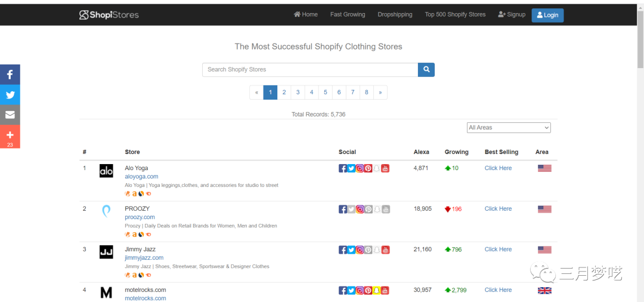Share via the Twitter sidebar icon

[x=10, y=95]
